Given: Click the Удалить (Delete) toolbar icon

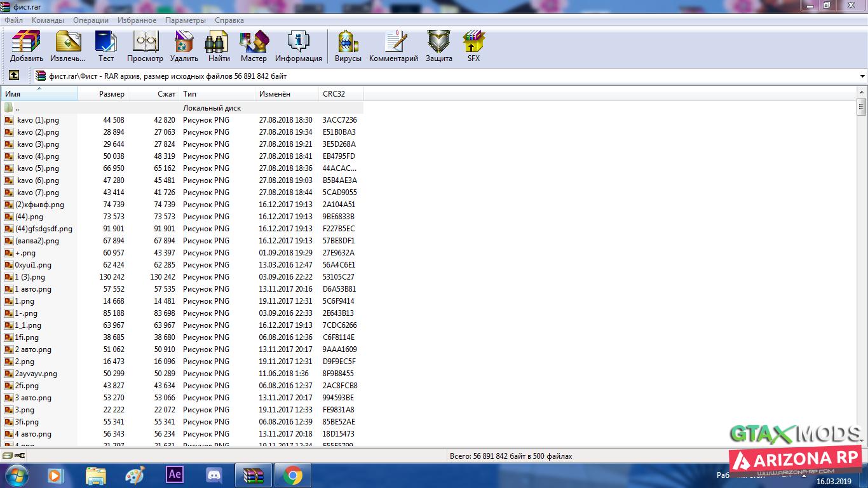Looking at the screenshot, I should coord(184,46).
